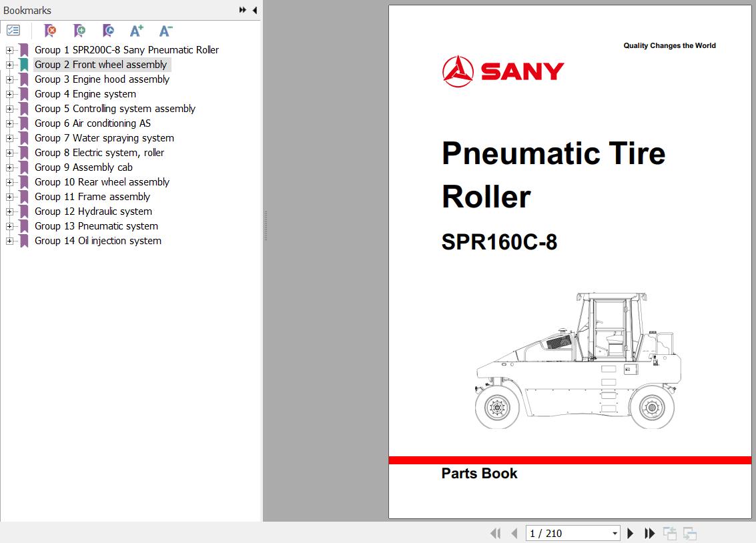Open bookmark Group 1 SPR200C-8 Sany Pneumatic Roller
756x543 pixels.
pos(126,50)
